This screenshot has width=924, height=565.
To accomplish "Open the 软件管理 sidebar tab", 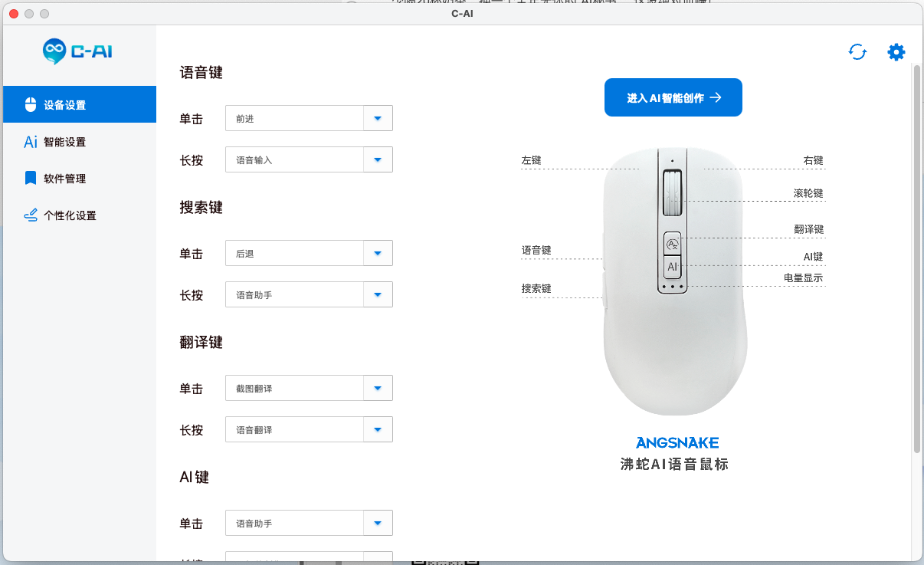I will (80, 179).
